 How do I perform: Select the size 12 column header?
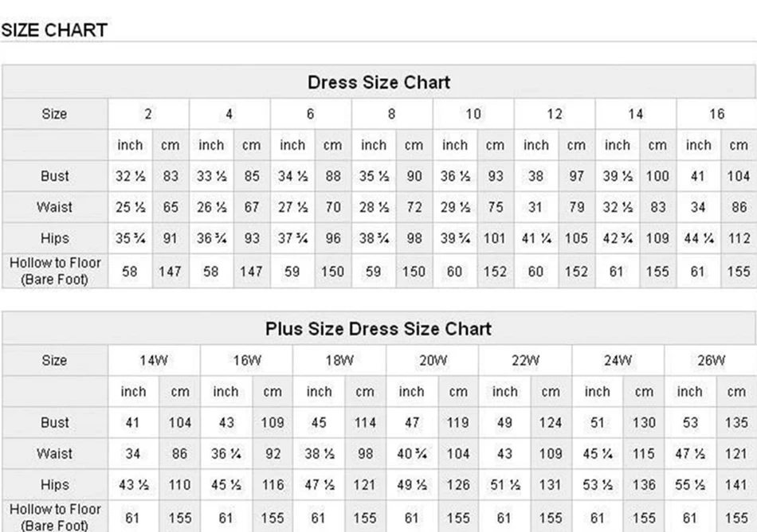click(554, 114)
